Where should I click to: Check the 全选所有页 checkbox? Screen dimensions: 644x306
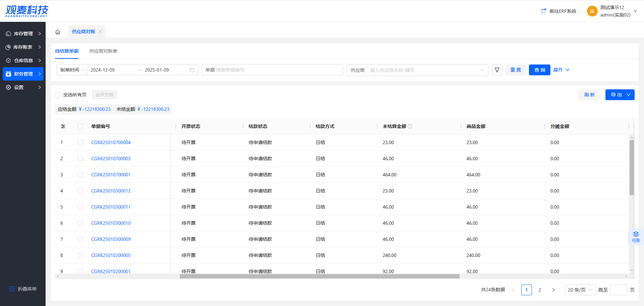tap(58, 95)
